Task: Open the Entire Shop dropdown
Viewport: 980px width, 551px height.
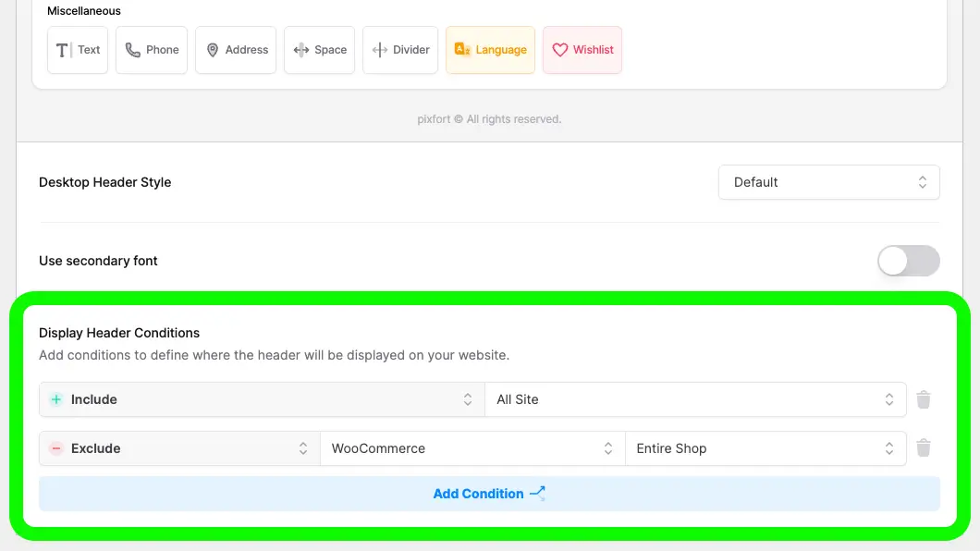Action: [x=766, y=448]
